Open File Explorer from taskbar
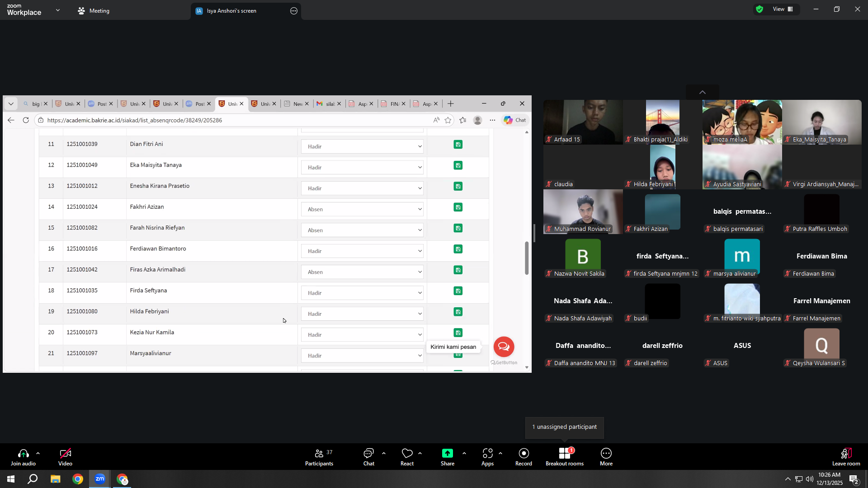This screenshot has height=488, width=868. coord(56,479)
